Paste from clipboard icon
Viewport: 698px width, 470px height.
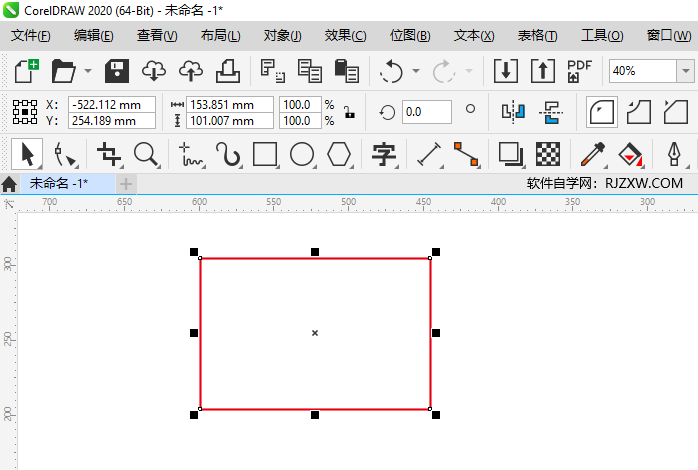(347, 71)
